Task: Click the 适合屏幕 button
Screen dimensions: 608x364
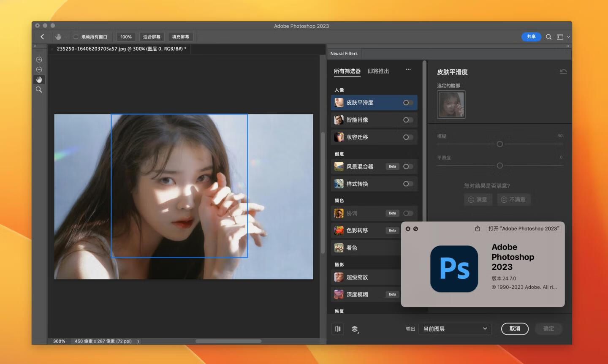Action: tap(152, 37)
